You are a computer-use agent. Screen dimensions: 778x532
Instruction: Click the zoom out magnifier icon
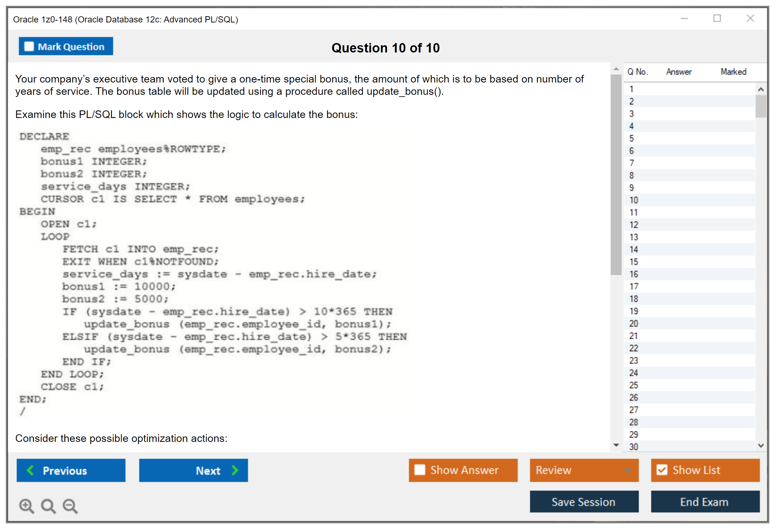click(x=70, y=506)
